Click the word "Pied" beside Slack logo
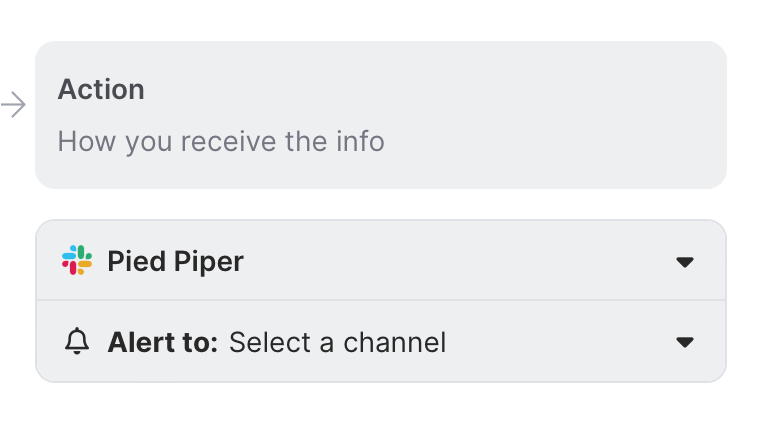 [x=129, y=262]
